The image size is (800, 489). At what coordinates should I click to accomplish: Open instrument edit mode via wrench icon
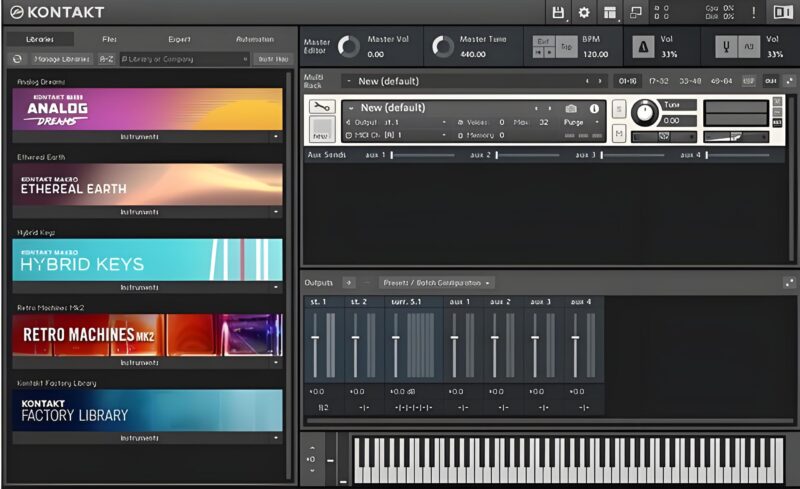(322, 107)
